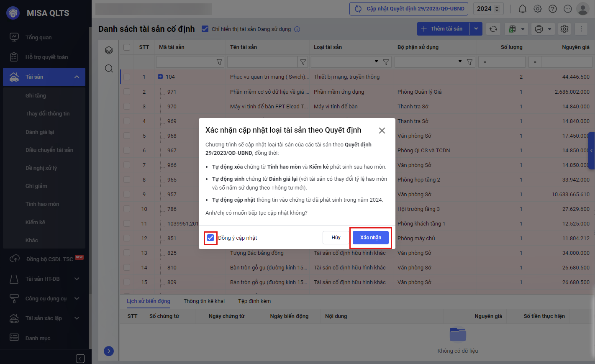Select the checkbox for asset 970

(127, 106)
